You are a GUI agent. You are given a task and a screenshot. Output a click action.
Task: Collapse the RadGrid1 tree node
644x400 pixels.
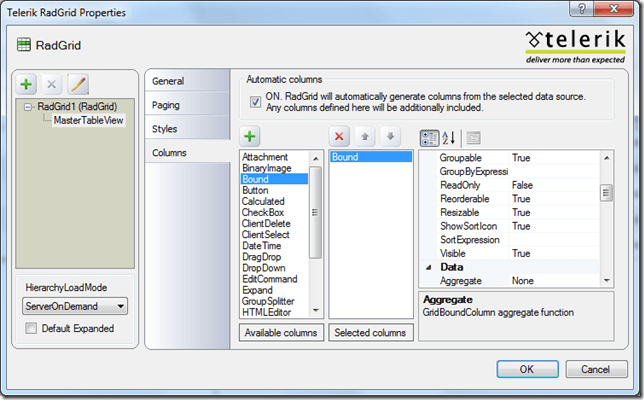tap(28, 107)
